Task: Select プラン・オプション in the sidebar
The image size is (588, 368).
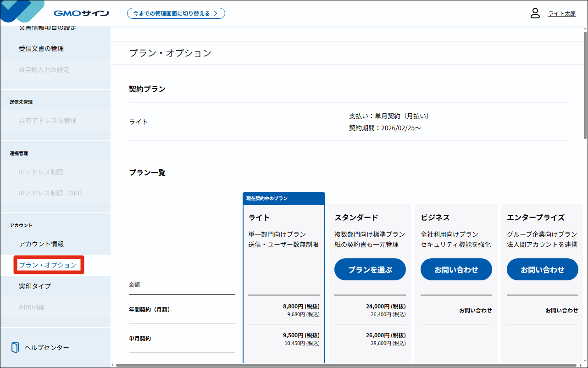Action: pos(48,265)
